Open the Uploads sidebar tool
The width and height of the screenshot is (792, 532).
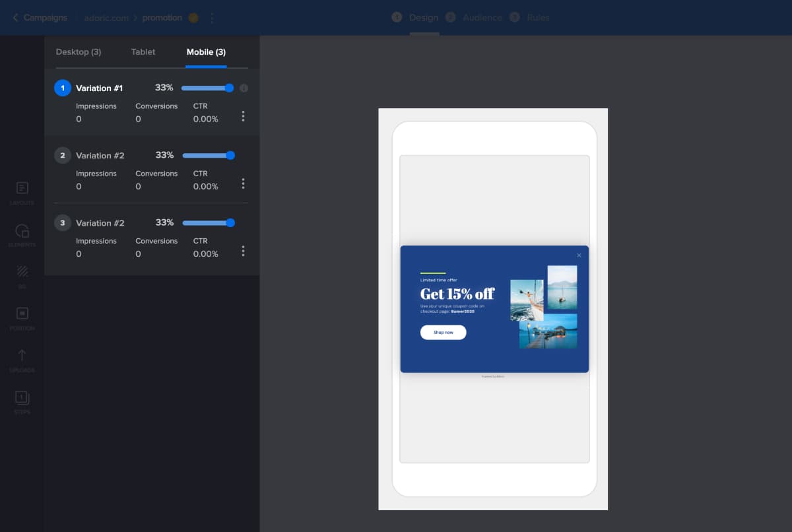[22, 361]
